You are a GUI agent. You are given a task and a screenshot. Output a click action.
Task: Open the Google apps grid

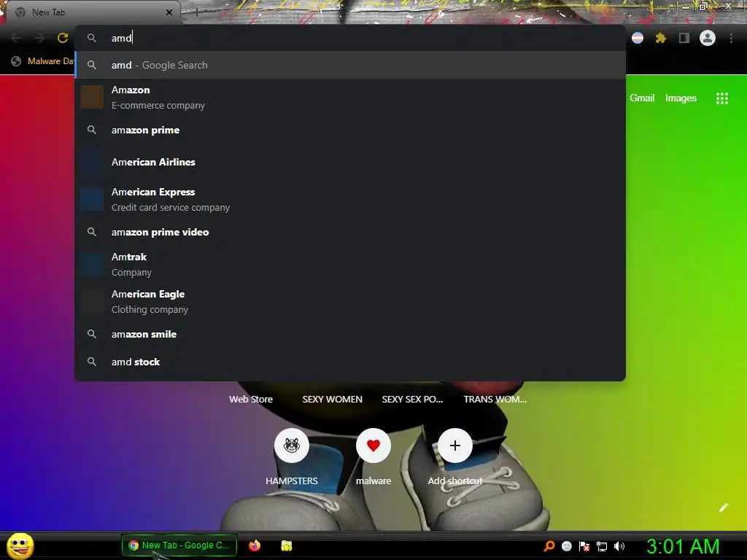click(x=721, y=98)
